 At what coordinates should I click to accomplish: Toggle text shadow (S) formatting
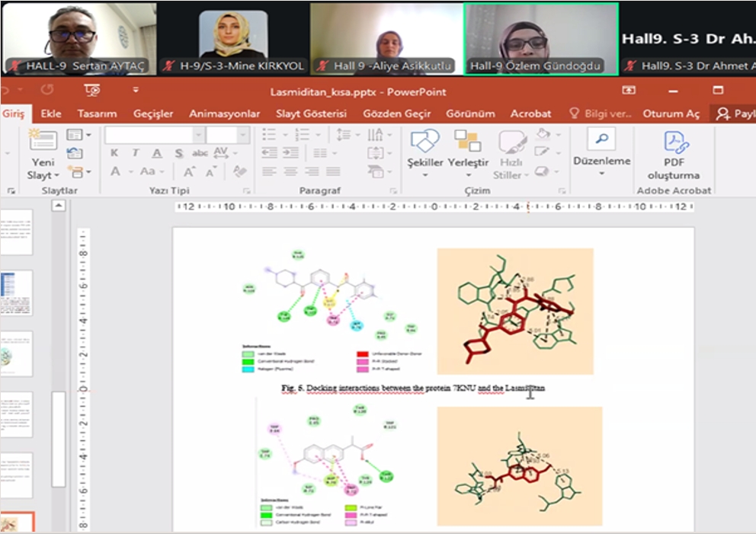tap(178, 153)
